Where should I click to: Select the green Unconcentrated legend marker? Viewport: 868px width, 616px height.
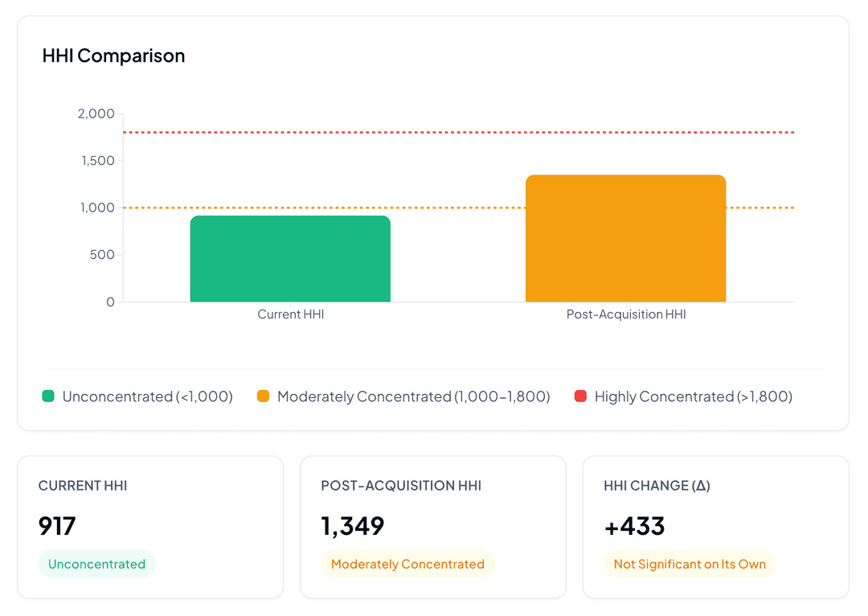pos(47,396)
